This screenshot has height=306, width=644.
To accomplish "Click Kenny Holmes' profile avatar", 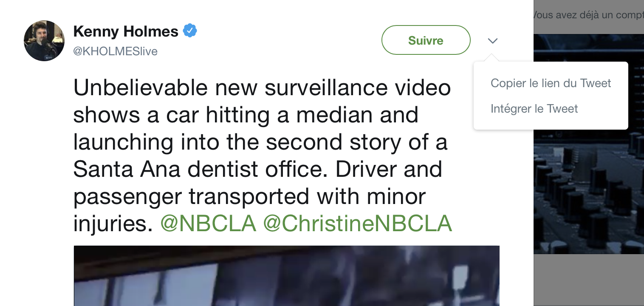I will point(44,41).
